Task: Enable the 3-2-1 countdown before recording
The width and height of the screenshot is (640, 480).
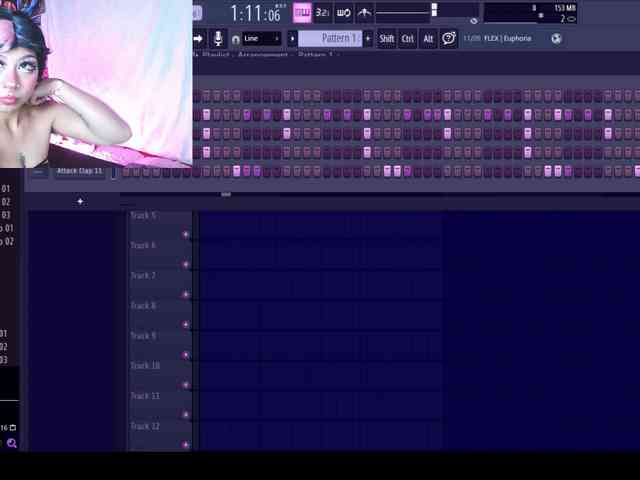Action: point(323,13)
